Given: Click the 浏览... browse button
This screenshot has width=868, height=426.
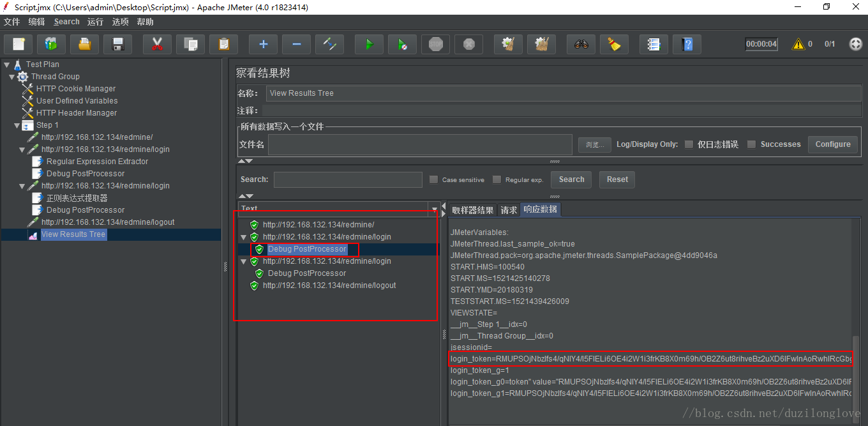Looking at the screenshot, I should click(x=595, y=145).
